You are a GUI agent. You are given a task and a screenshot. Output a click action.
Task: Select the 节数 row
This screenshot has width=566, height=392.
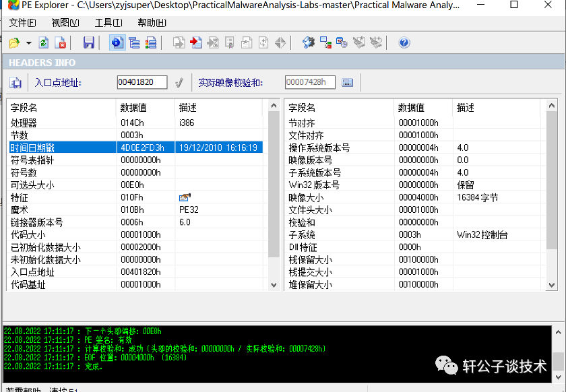pyautogui.click(x=135, y=135)
